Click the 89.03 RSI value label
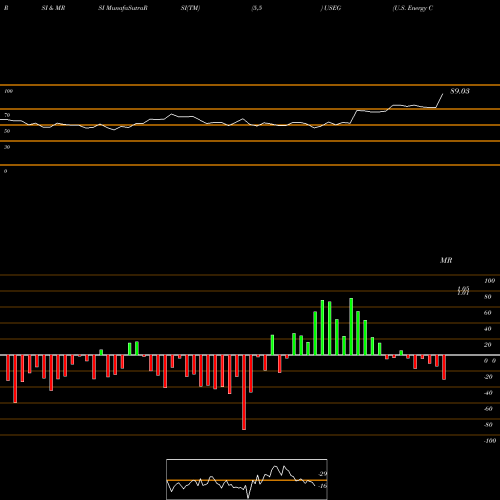 coord(460,91)
